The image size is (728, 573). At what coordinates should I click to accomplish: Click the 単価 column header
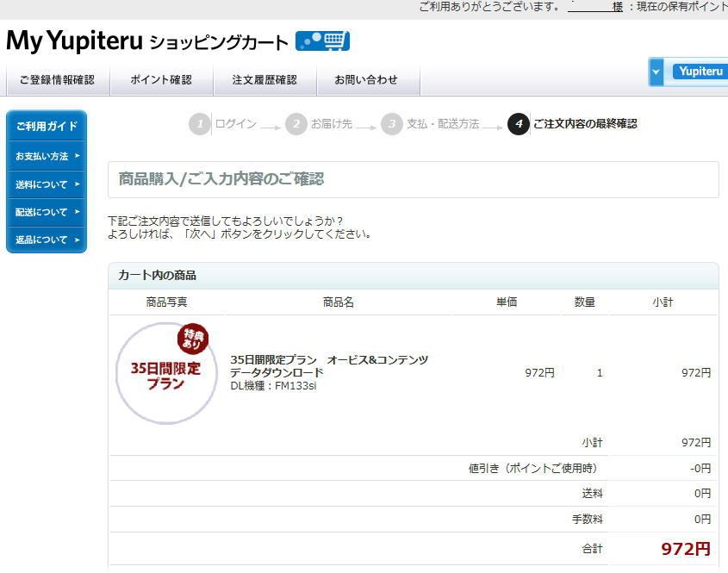click(507, 302)
